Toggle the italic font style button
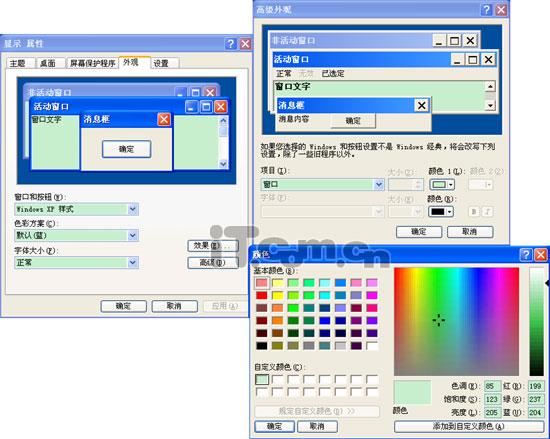Image resolution: width=550 pixels, height=439 pixels. 488,211
